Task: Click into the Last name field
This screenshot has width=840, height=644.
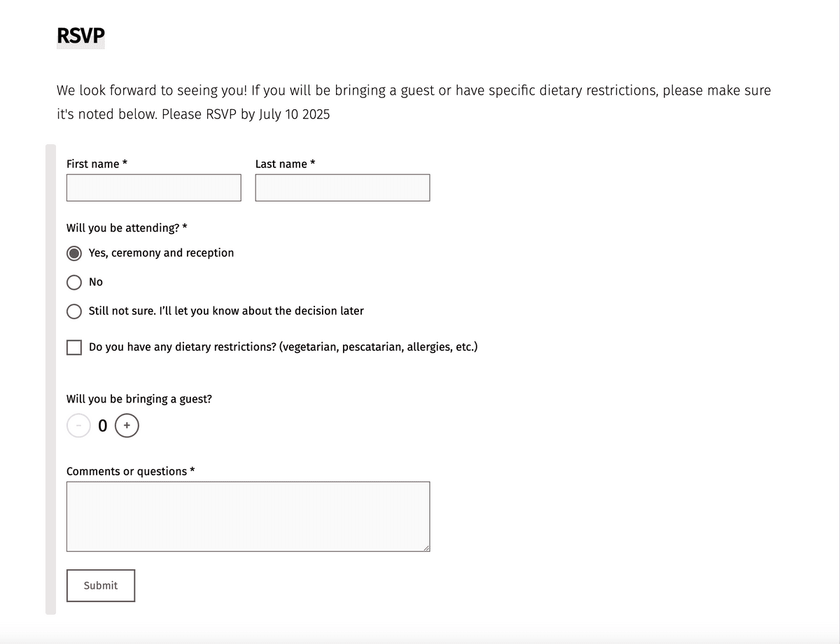Action: 342,188
